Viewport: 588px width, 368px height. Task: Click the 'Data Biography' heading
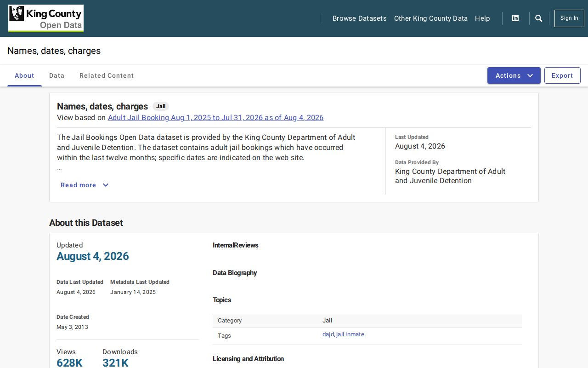235,273
